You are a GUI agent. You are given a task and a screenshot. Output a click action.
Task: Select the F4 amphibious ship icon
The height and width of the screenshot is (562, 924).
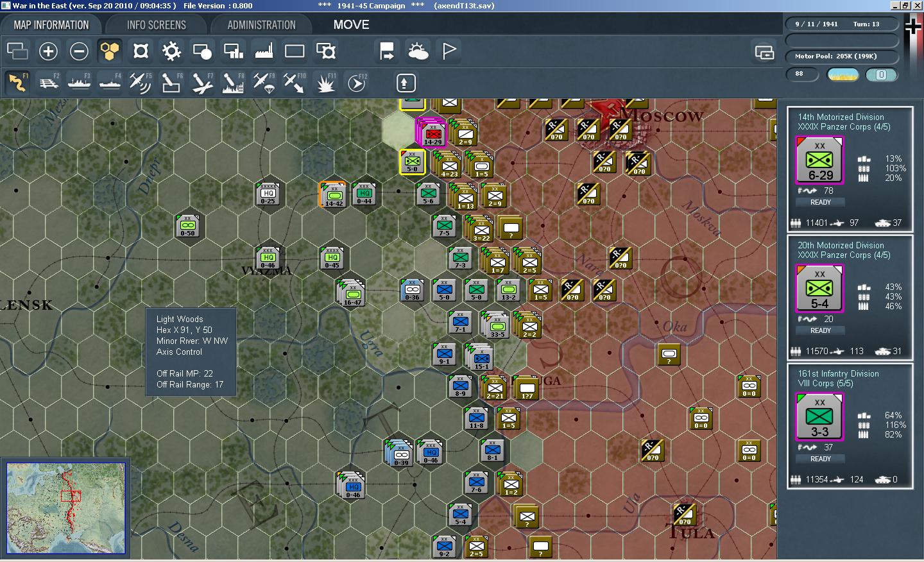coord(110,82)
